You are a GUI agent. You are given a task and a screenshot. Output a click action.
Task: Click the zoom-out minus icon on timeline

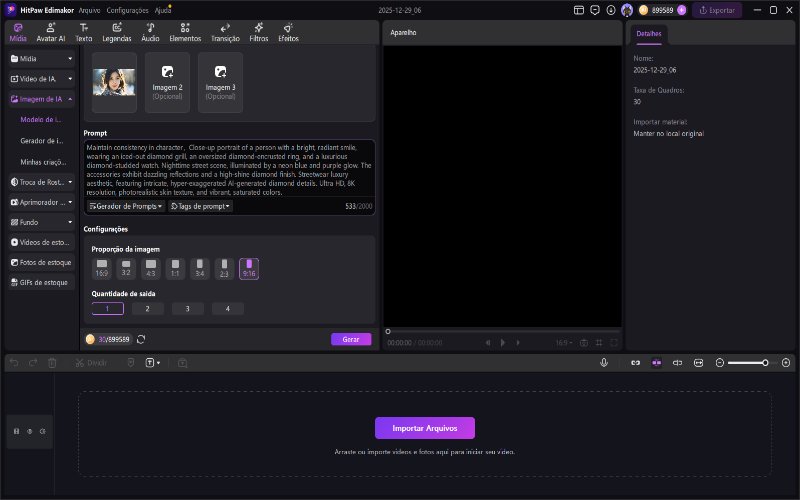coord(720,363)
